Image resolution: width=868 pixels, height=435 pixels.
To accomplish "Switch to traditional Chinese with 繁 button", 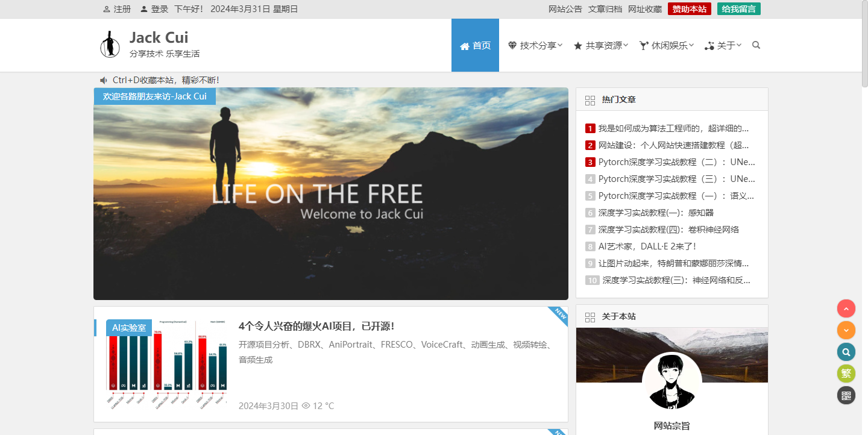I will 846,374.
